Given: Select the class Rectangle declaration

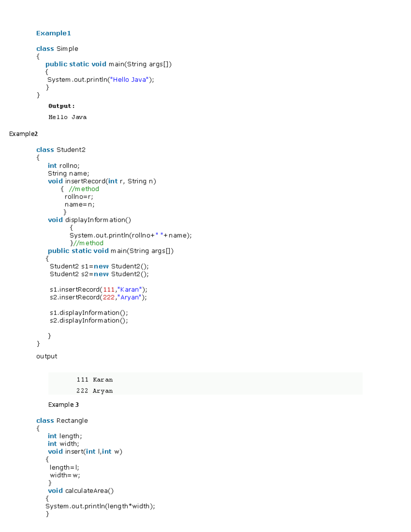Looking at the screenshot, I should (62, 420).
